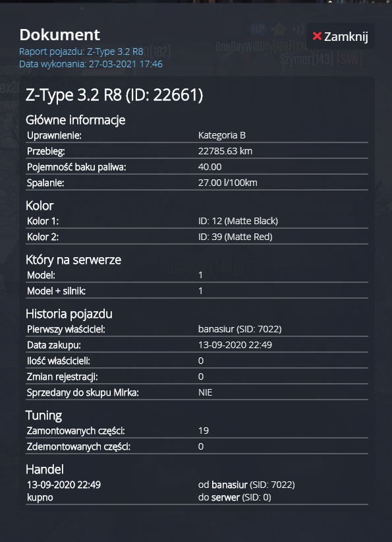Screen dimensions: 392x542
Task: Click the Główne informacje section header
Action: tap(75, 120)
